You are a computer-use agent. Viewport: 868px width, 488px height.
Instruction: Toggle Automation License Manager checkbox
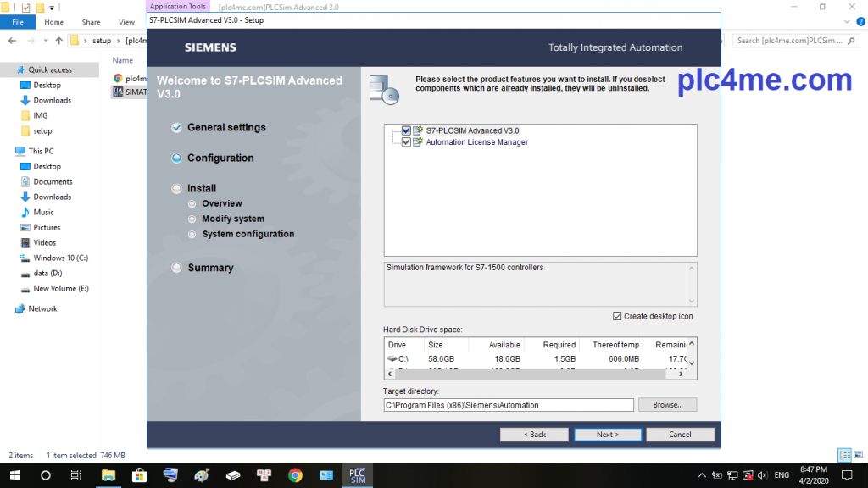407,142
